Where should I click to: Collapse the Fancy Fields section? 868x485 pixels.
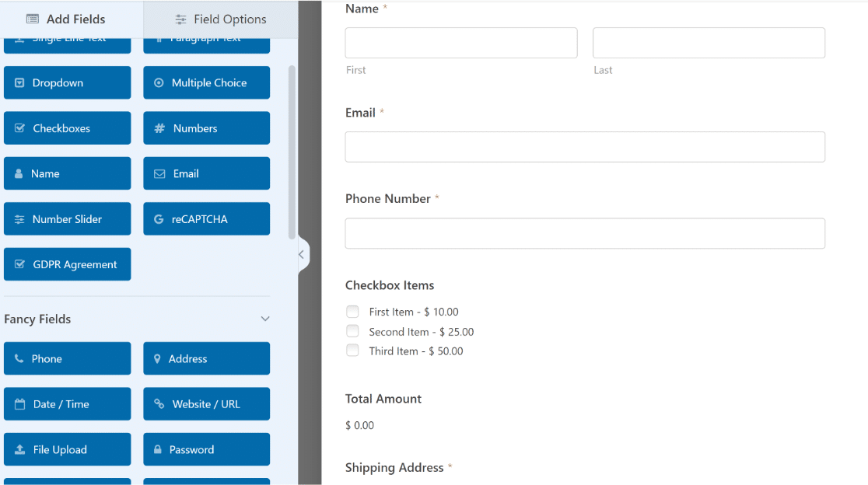[265, 319]
